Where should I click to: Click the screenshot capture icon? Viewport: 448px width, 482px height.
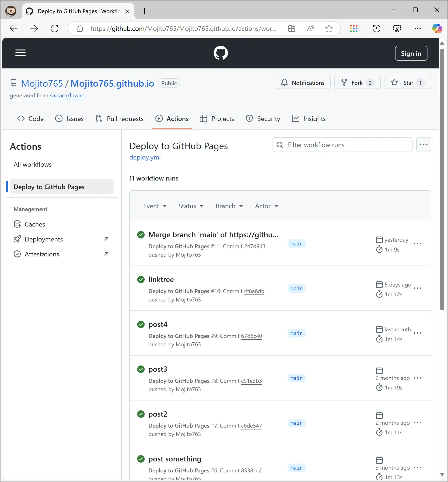point(397,29)
